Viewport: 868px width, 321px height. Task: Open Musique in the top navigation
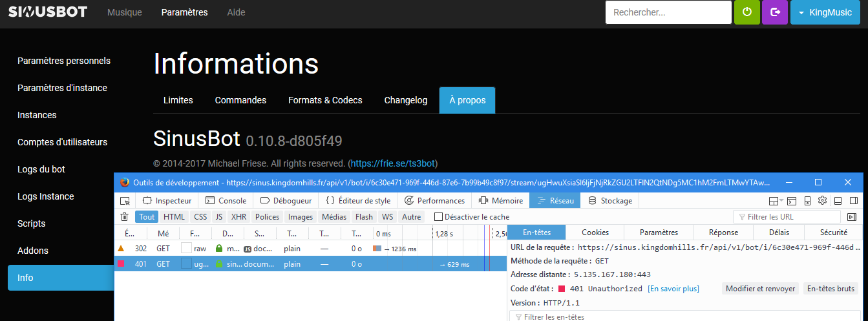tap(125, 12)
